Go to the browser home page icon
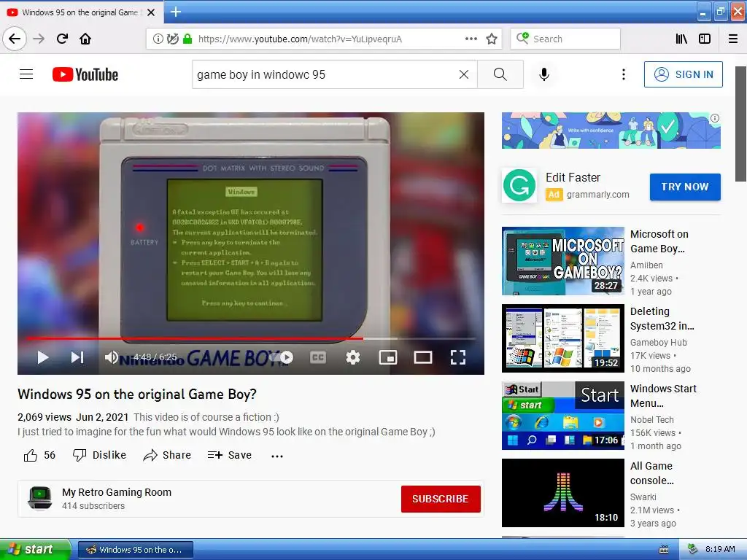This screenshot has height=560, width=747. click(x=85, y=39)
